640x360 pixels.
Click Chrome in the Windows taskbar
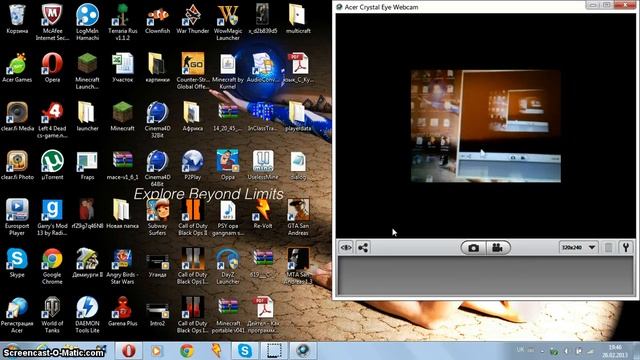187,351
